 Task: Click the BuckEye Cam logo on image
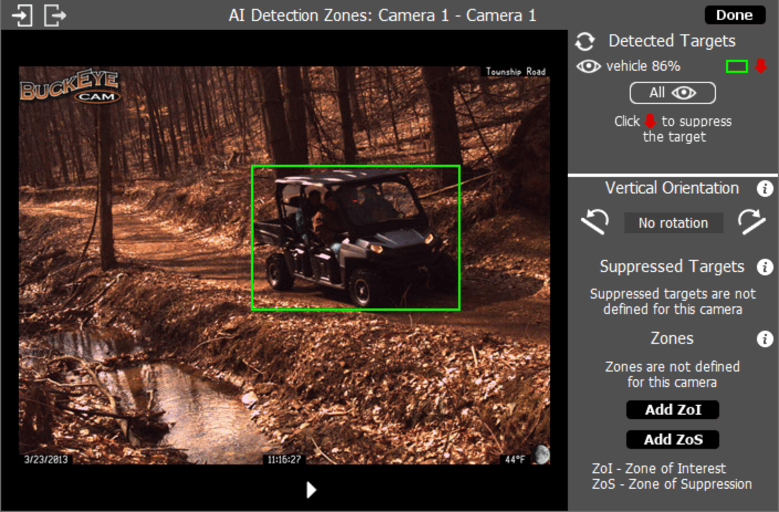click(x=70, y=90)
